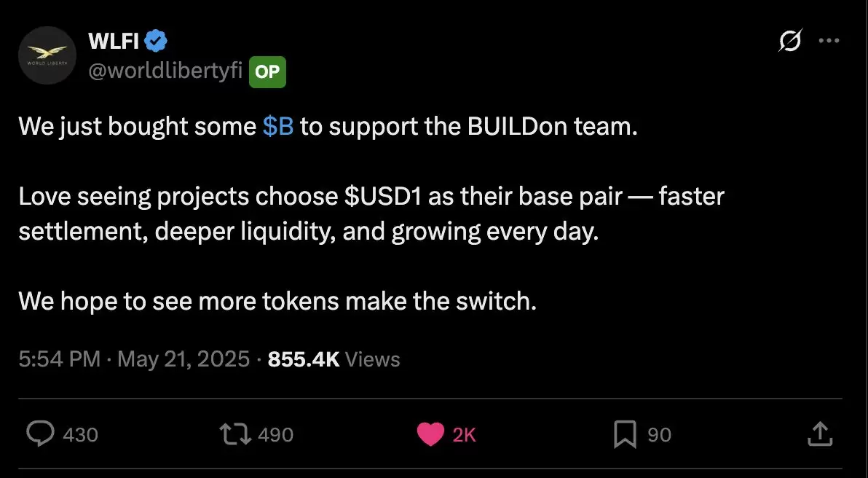Click the tweet text mentioning $USD1

(371, 214)
